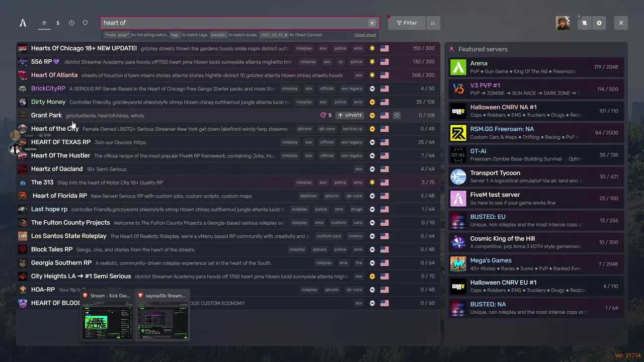Viewport: 644px width, 362px height.
Task: Open BUSTED: NA featured server
Action: click(536, 308)
